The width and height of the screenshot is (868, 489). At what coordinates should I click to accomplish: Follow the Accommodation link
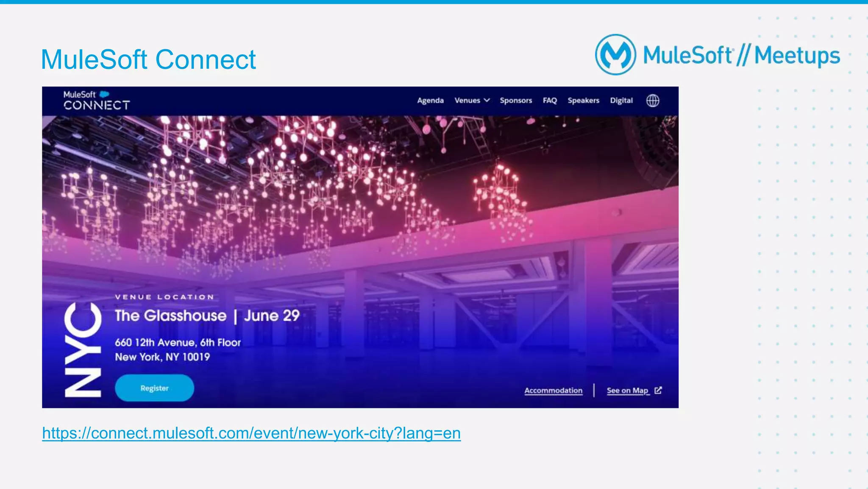(x=554, y=390)
